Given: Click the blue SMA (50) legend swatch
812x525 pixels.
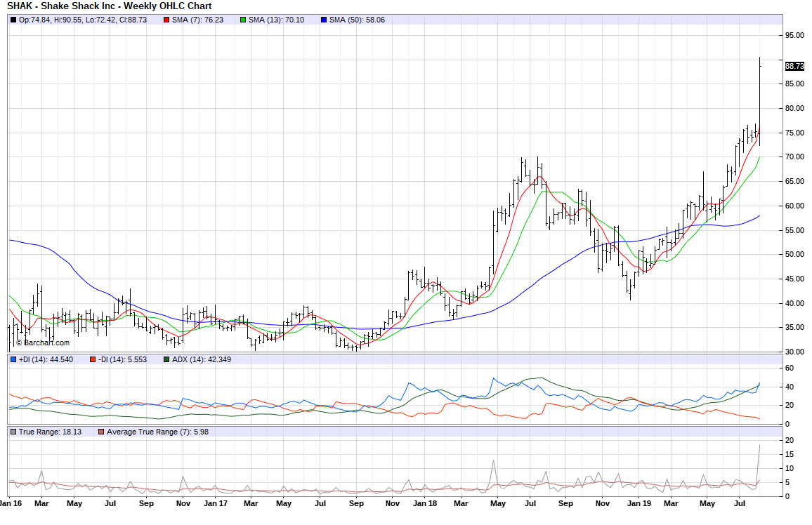Looking at the screenshot, I should click(x=324, y=20).
